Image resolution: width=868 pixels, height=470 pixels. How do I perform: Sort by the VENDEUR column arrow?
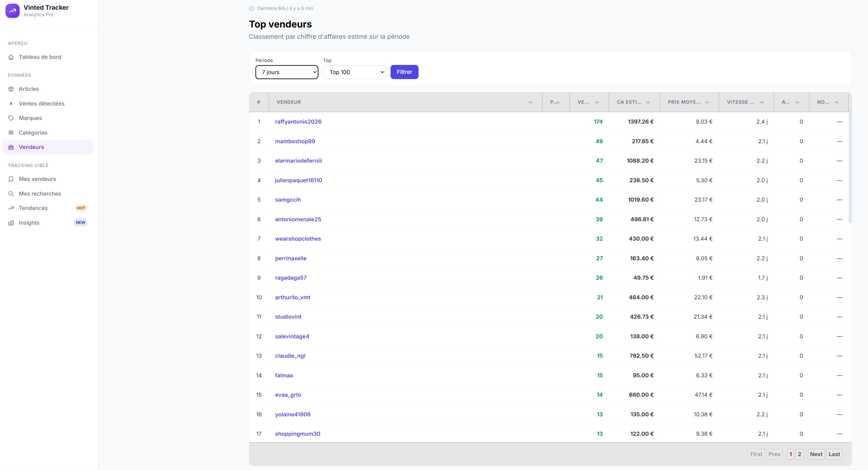[x=530, y=102]
